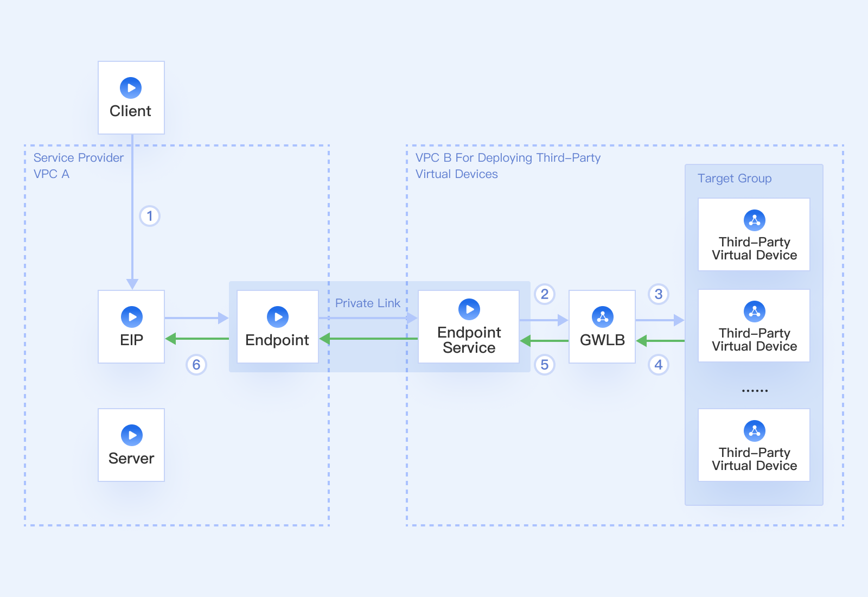
Task: Click the icon of the bottom Third-Party Virtual Device
Action: 755,431
